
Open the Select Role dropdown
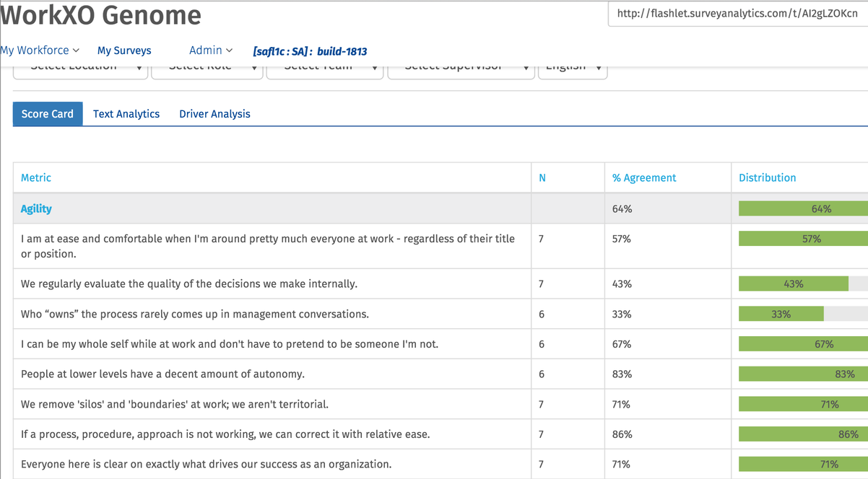click(x=207, y=69)
